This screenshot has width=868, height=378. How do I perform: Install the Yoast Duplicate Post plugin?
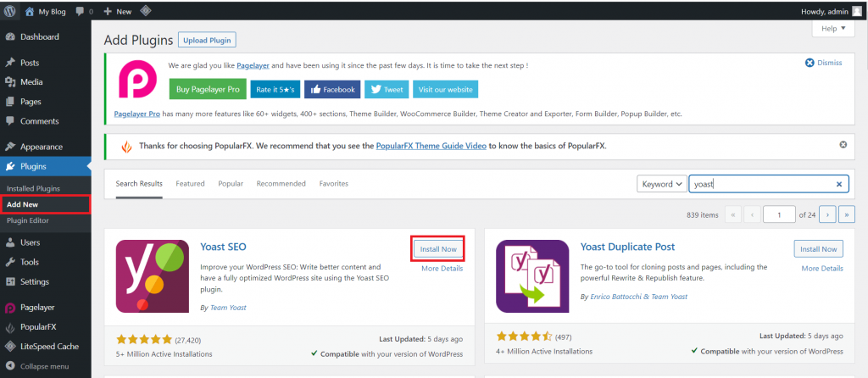pos(818,249)
